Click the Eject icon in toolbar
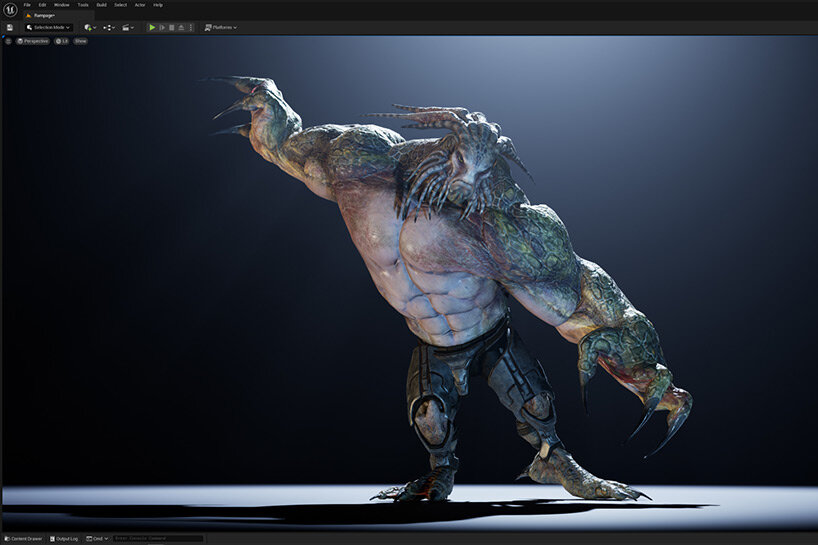The image size is (818, 545). [180, 27]
